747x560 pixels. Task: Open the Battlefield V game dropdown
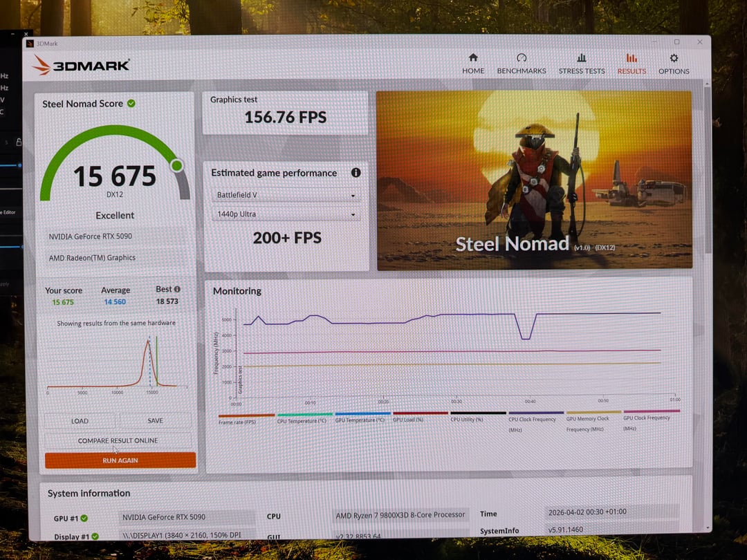(285, 196)
